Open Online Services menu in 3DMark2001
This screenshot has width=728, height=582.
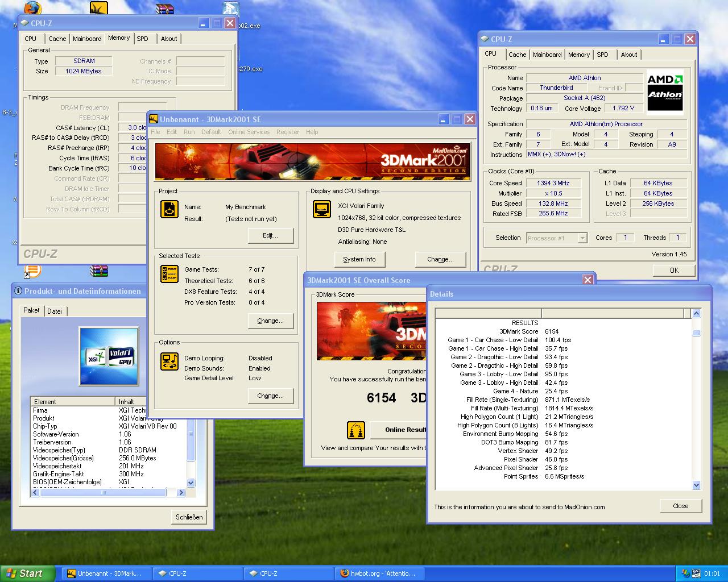[x=249, y=132]
